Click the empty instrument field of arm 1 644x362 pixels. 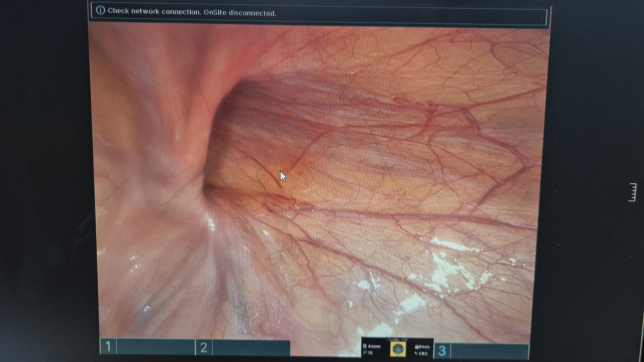click(x=156, y=347)
